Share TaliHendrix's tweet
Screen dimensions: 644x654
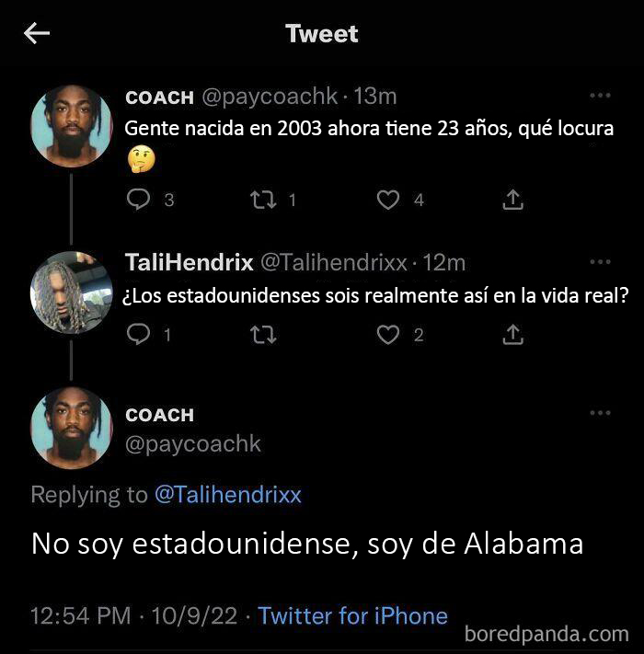pos(513,335)
